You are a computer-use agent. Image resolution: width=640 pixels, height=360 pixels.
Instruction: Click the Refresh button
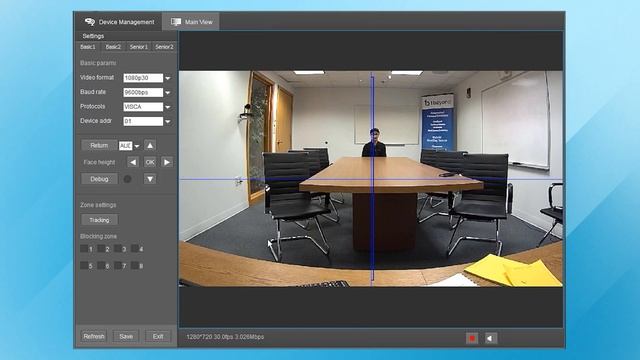click(94, 336)
